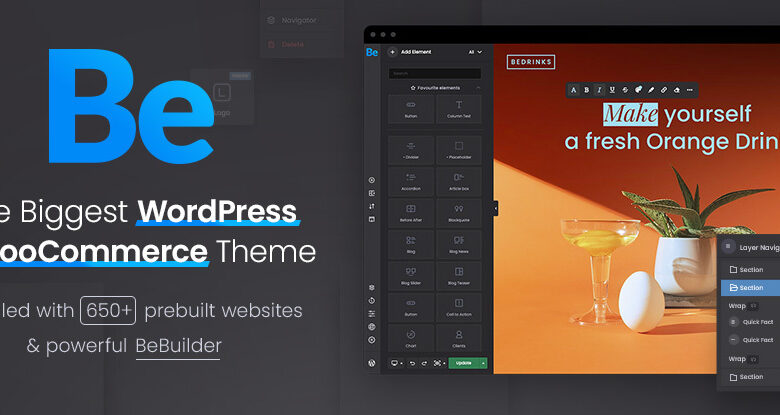780x415 pixels.
Task: Click the WordPress logo in sidebar
Action: 372,363
